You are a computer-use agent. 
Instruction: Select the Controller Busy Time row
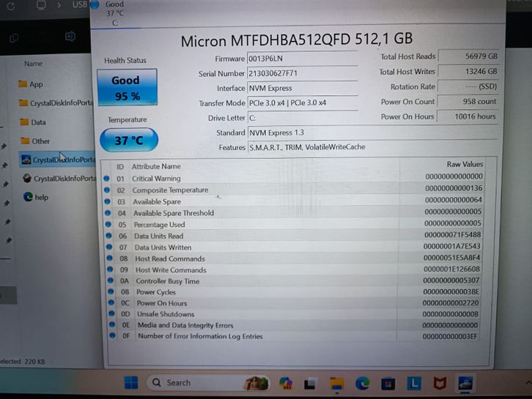(294, 280)
